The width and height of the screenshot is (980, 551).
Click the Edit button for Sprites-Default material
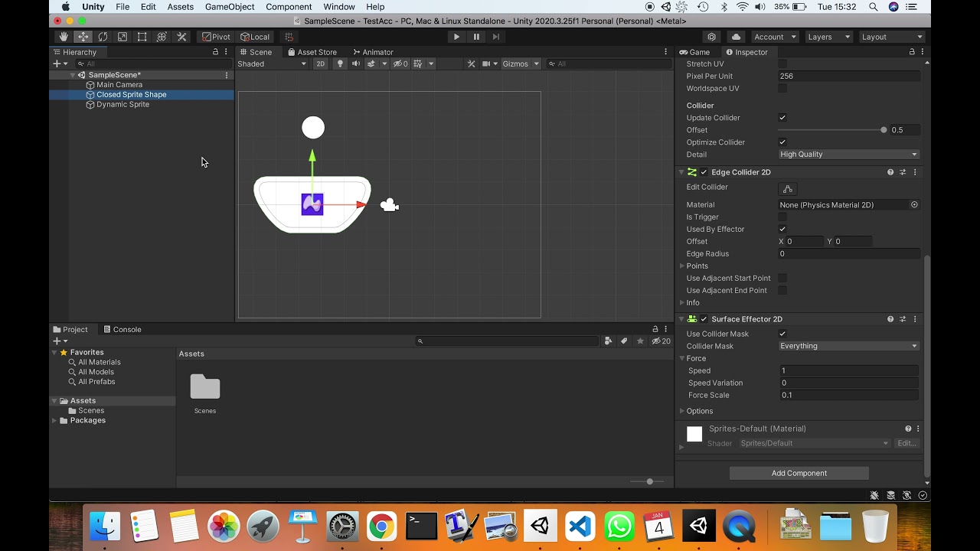click(x=906, y=443)
